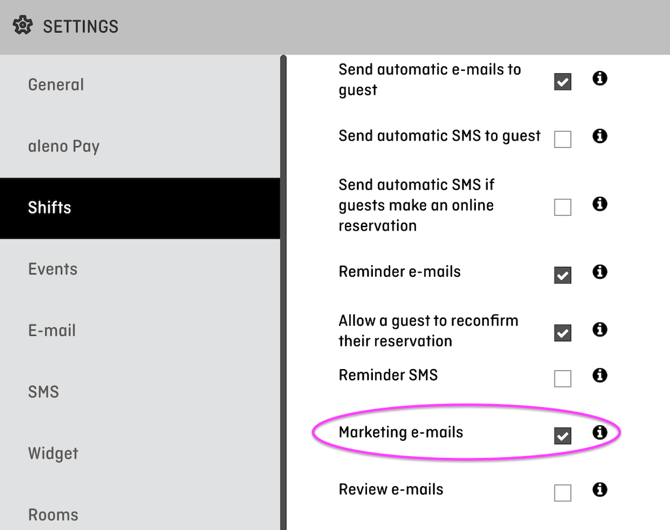670x530 pixels.
Task: View info icon for SMS on online reservation
Action: [599, 204]
